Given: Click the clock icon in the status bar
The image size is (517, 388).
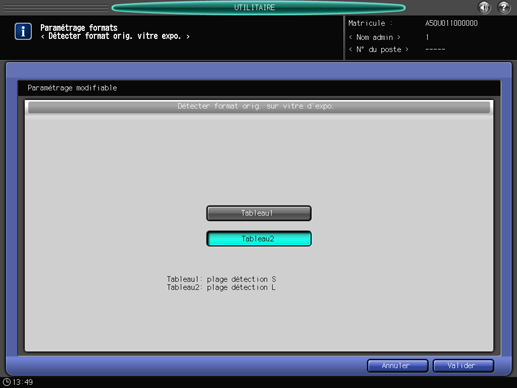Looking at the screenshot, I should point(7,382).
